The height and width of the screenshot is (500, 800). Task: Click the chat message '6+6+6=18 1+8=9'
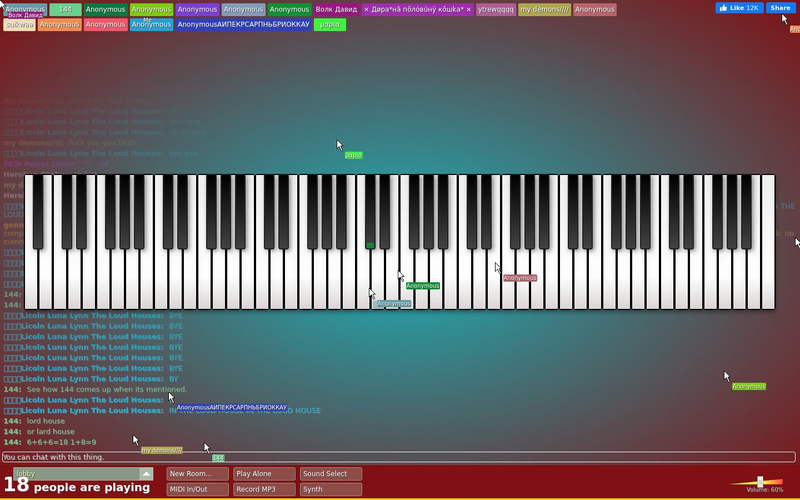61,442
